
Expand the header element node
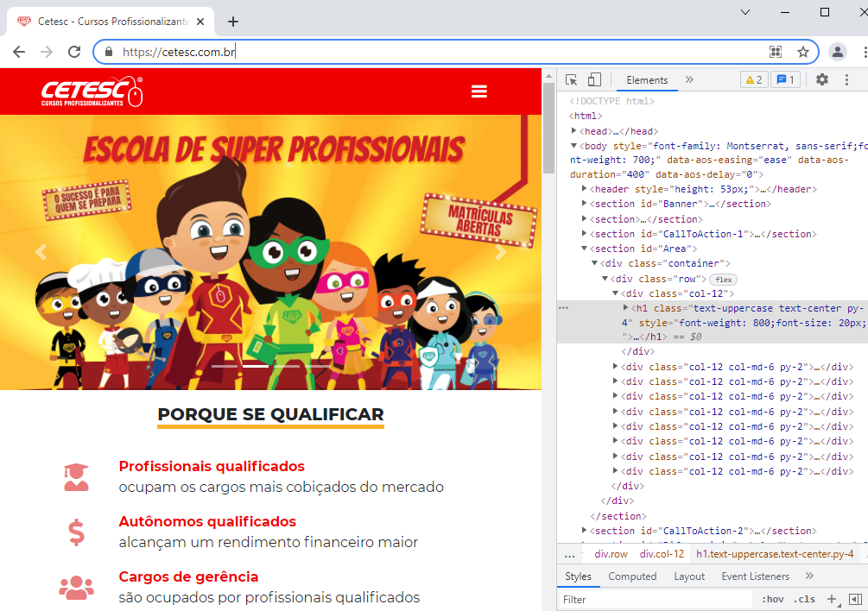click(584, 189)
